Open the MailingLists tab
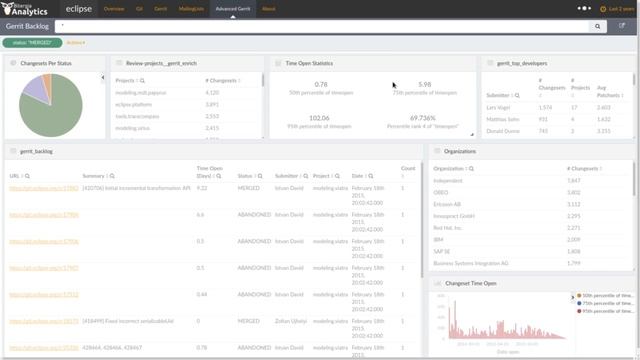The width and height of the screenshot is (640, 360). (191, 9)
